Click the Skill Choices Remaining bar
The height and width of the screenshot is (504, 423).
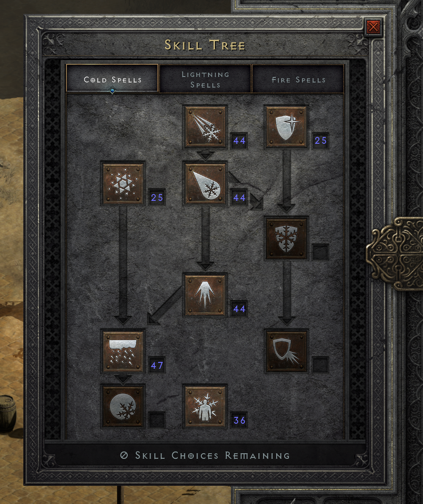[205, 455]
